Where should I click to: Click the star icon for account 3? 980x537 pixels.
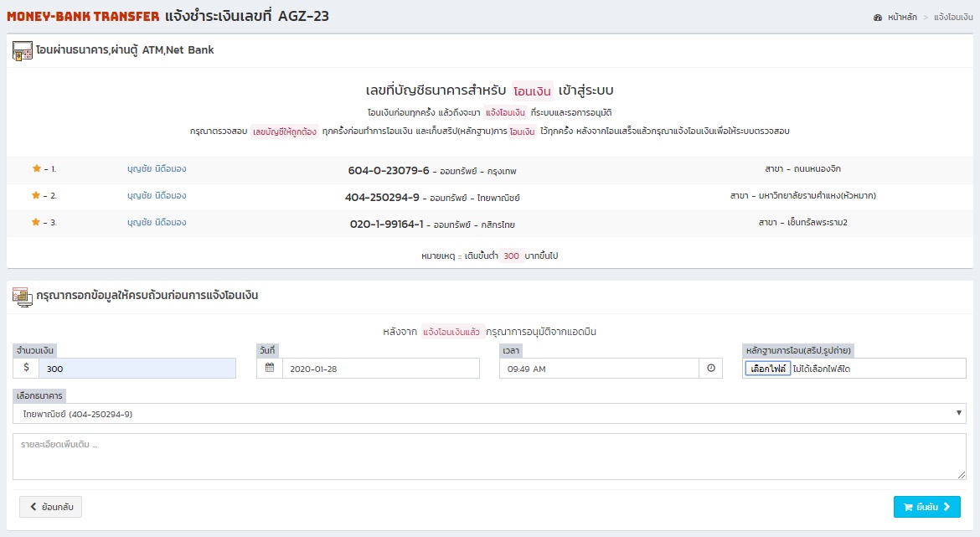36,223
